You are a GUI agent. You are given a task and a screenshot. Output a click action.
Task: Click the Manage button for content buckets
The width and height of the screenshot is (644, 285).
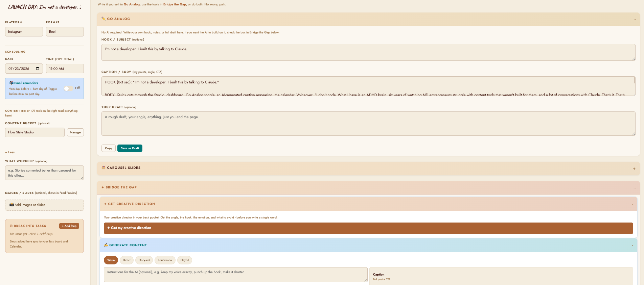click(x=75, y=132)
